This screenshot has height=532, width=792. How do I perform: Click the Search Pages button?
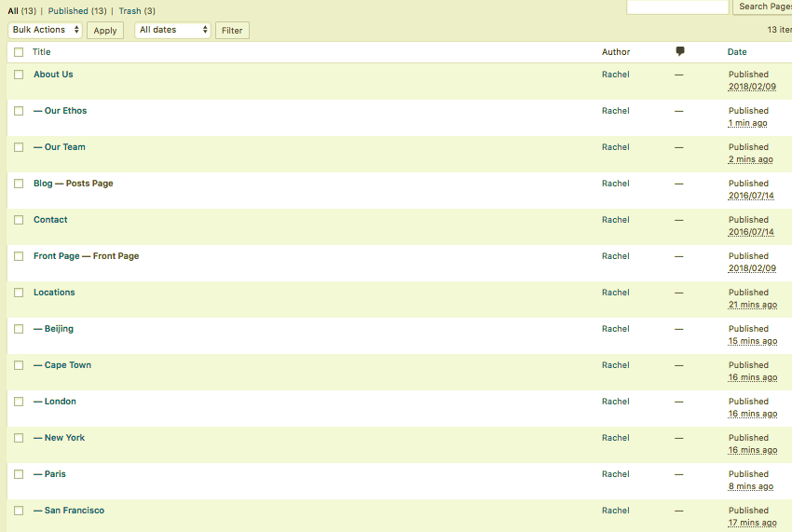[764, 7]
